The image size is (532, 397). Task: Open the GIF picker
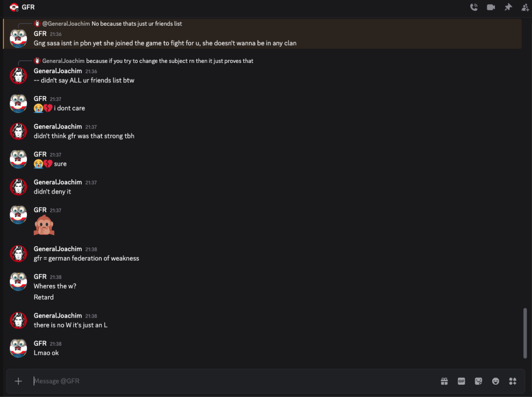click(x=461, y=381)
